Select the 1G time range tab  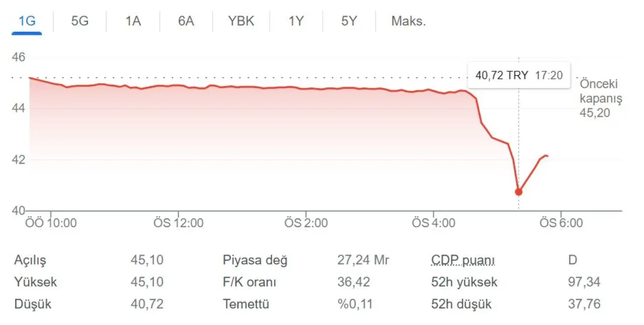click(x=27, y=22)
